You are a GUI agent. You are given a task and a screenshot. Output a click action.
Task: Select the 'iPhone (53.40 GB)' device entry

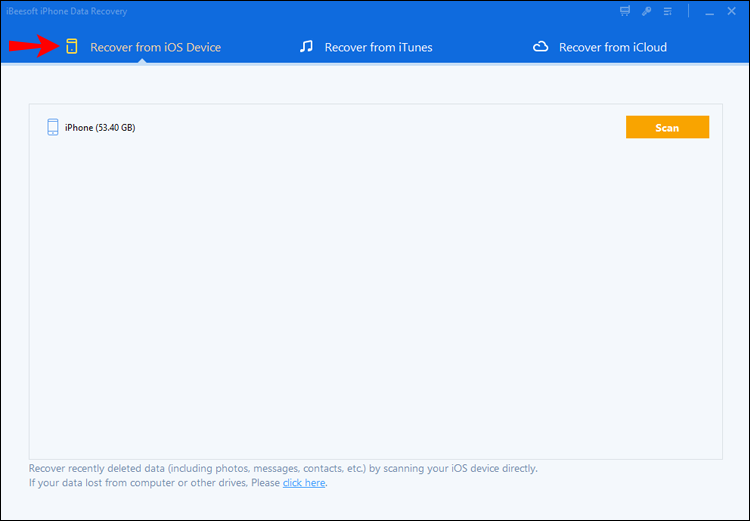(x=100, y=128)
